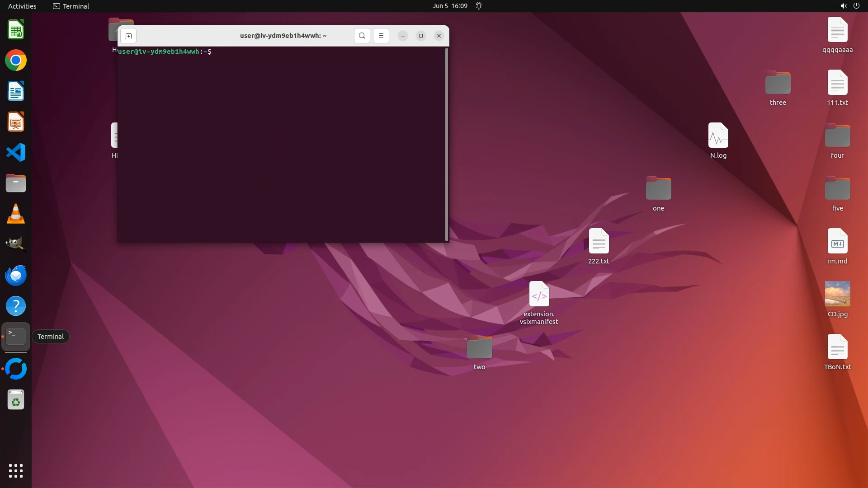Image resolution: width=868 pixels, height=488 pixels.
Task: Expand the system volume and power menu
Action: coord(849,6)
